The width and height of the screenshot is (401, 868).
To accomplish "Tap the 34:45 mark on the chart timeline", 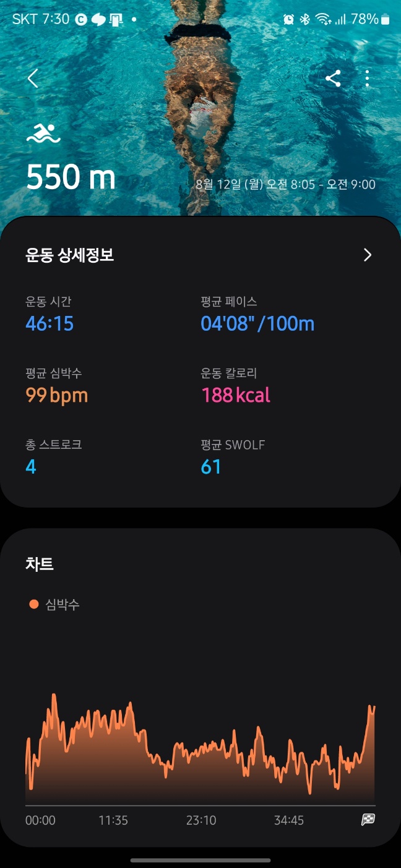I will click(x=290, y=820).
